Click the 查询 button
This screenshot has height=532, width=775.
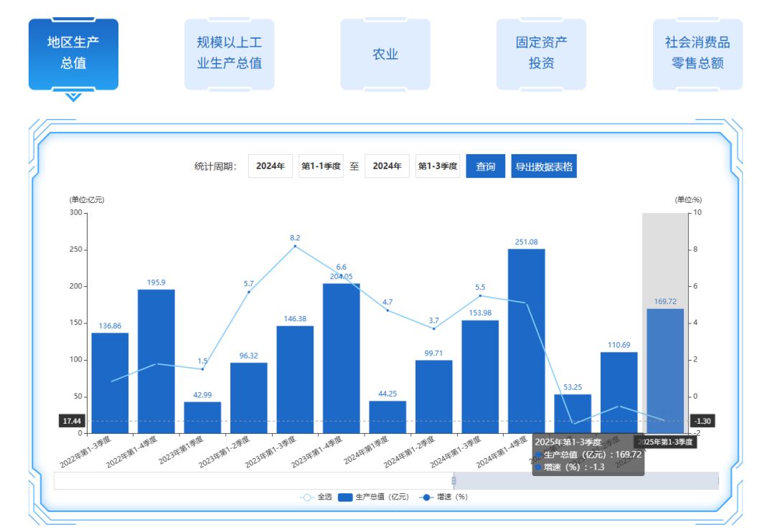pyautogui.click(x=486, y=166)
